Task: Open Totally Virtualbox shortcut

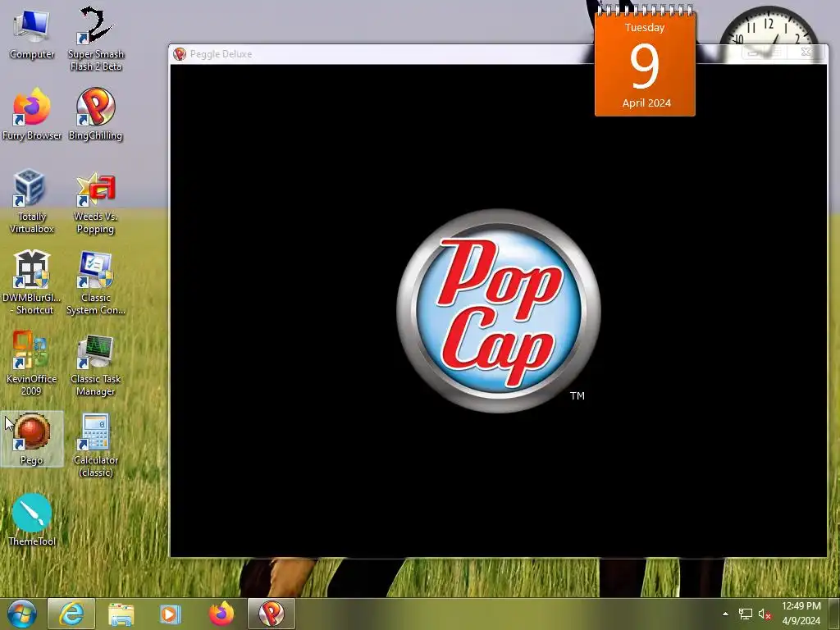Action: [x=32, y=202]
